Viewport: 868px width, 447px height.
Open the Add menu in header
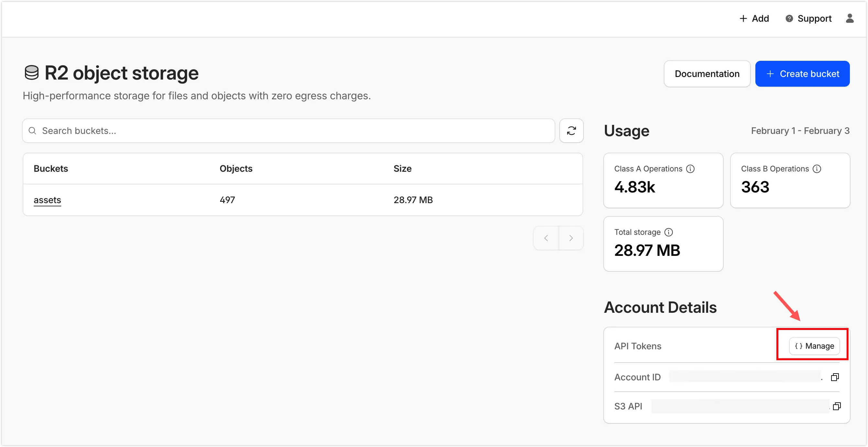click(754, 18)
